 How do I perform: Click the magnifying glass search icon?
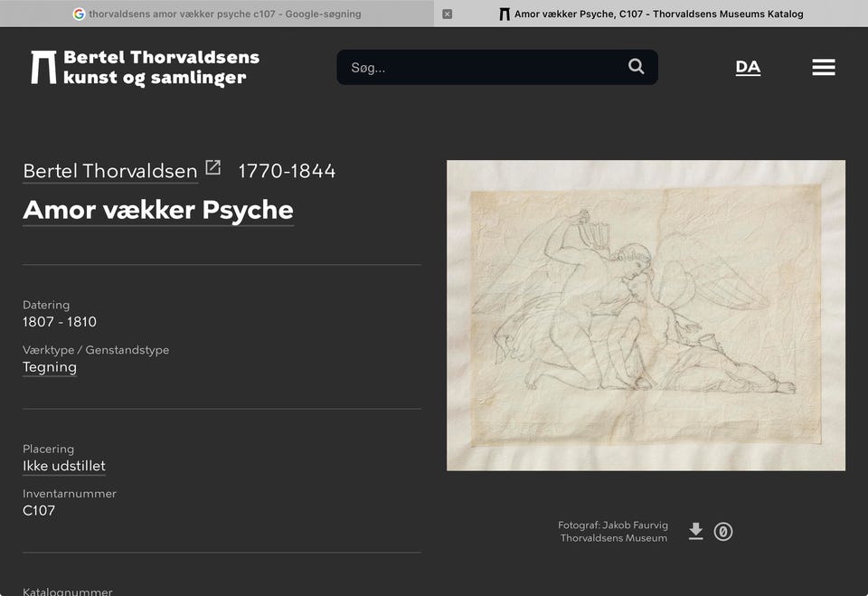[x=636, y=67]
